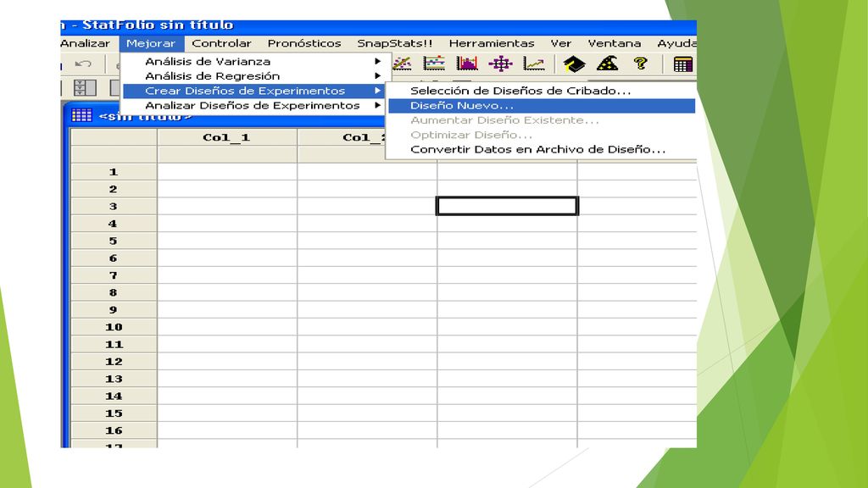Open the Herramientas menu

(x=492, y=43)
